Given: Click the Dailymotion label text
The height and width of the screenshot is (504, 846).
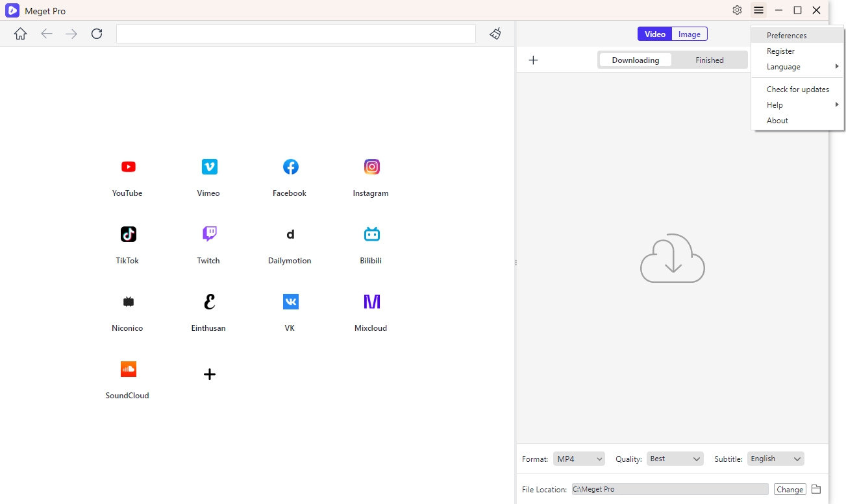Looking at the screenshot, I should pyautogui.click(x=290, y=261).
